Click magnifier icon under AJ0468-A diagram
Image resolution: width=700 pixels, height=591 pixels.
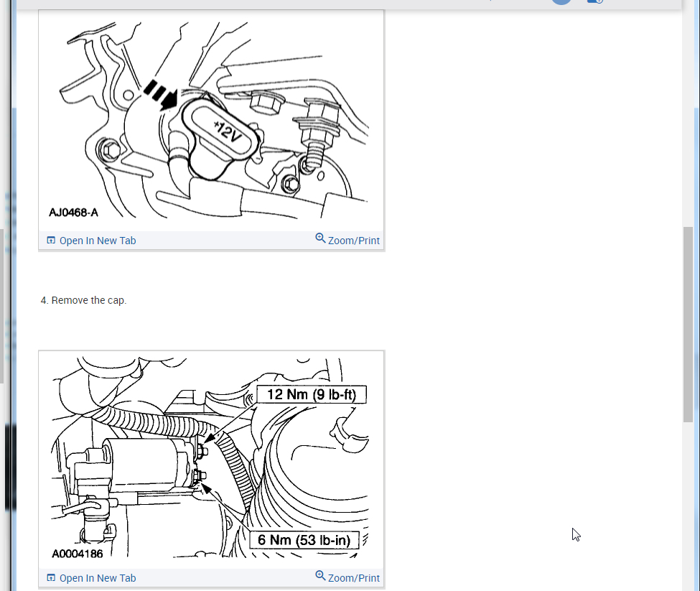point(320,238)
